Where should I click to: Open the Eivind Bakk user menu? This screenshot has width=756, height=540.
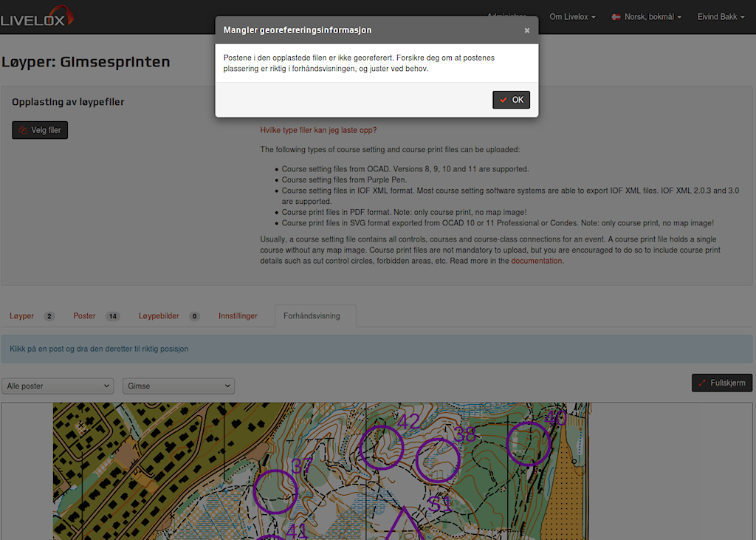(x=721, y=17)
